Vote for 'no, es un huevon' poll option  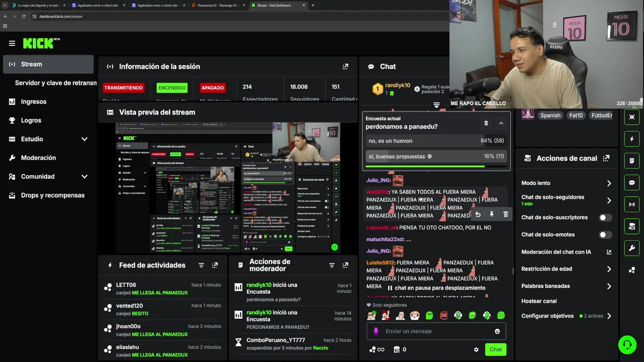point(436,141)
